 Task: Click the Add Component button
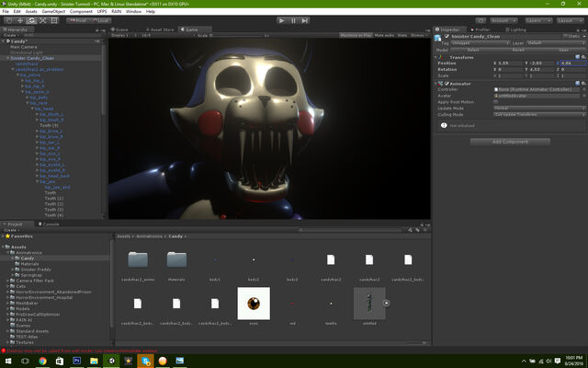pos(510,142)
